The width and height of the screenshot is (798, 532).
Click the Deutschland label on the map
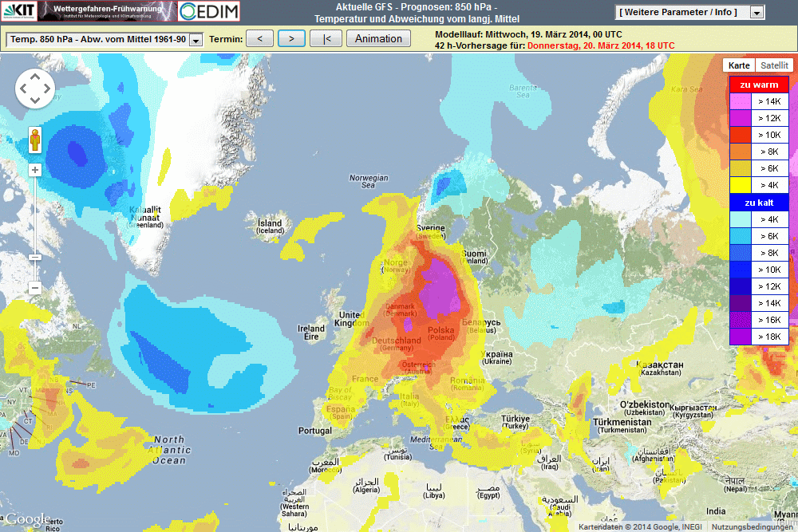point(397,343)
